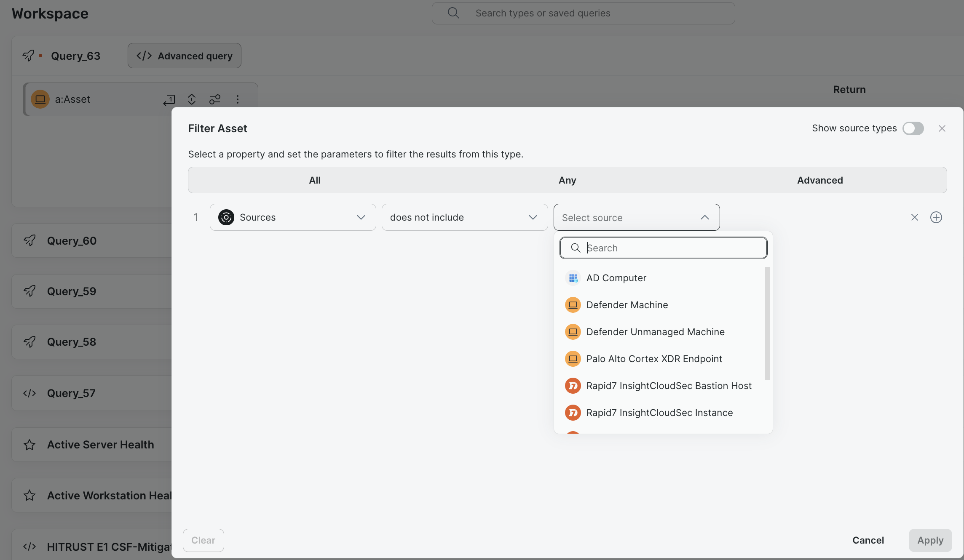Click the star icon beside Active Server Health
This screenshot has height=560, width=964.
tap(29, 445)
